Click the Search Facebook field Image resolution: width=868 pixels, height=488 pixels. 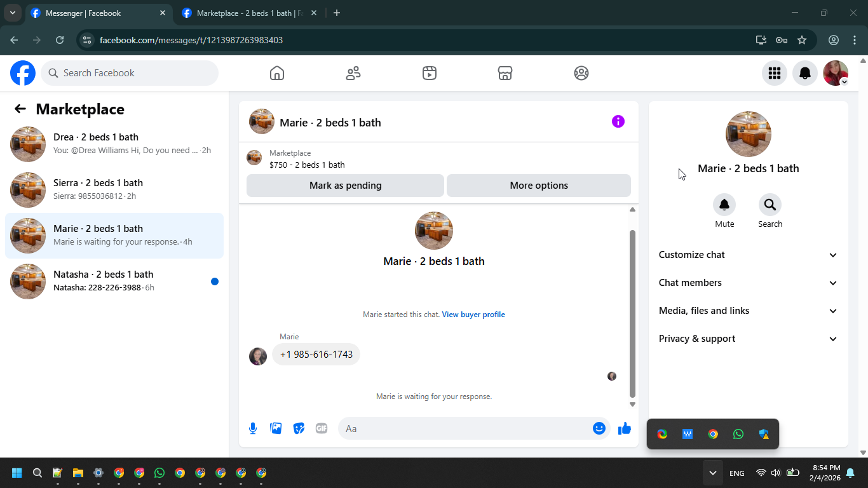tap(130, 73)
